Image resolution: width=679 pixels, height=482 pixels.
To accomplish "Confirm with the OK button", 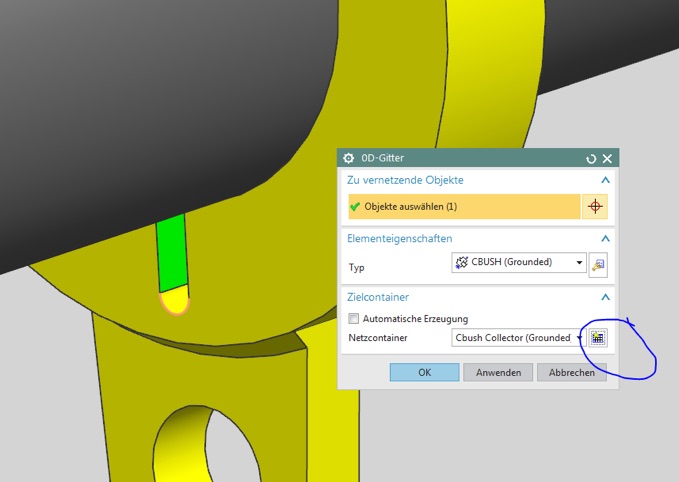I will point(424,372).
